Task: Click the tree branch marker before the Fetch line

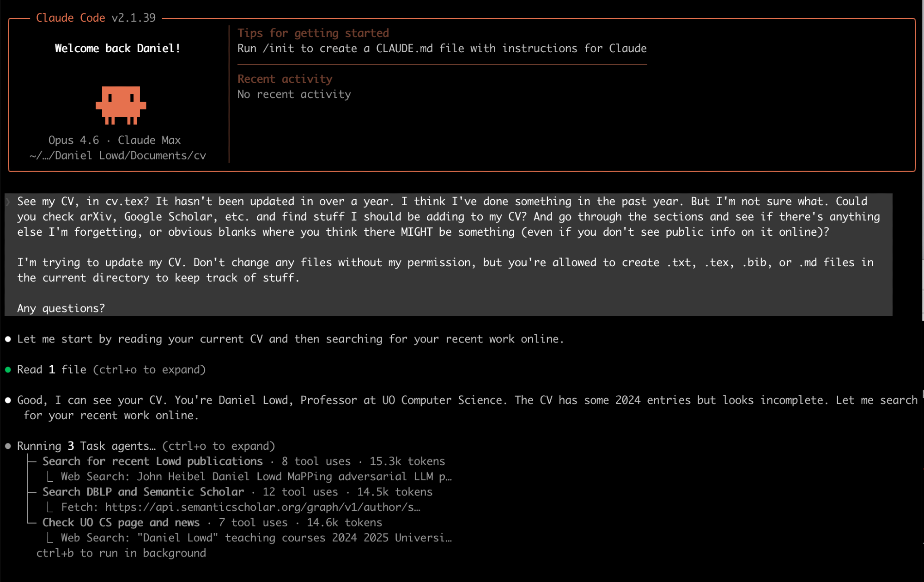Action: tap(50, 507)
